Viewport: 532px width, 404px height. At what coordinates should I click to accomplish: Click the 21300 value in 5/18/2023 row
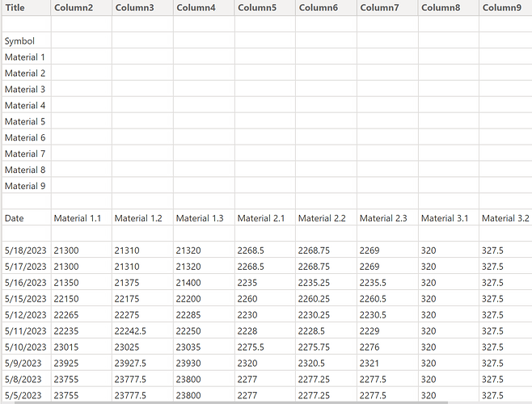(82, 250)
